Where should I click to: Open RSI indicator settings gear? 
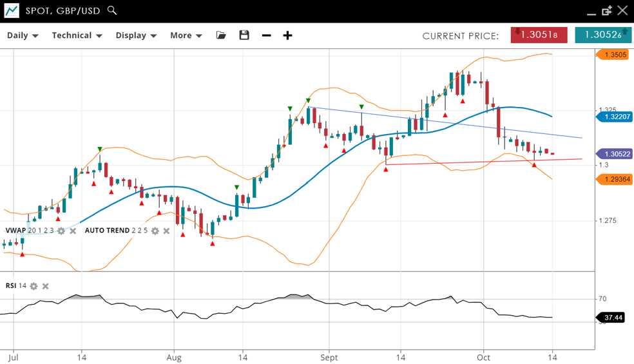tap(34, 286)
